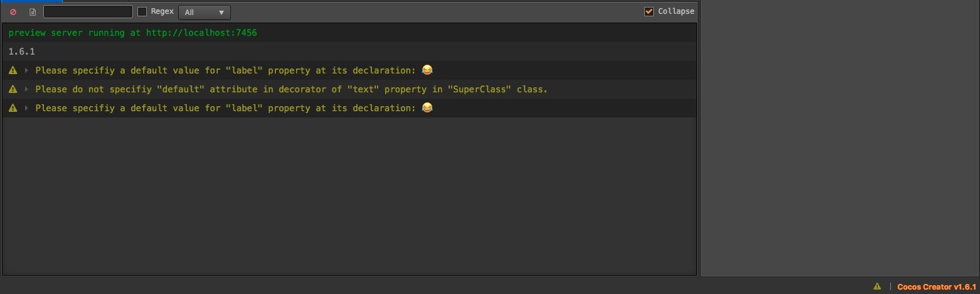Enable the Regex filter checkbox
The image size is (980, 294).
point(142,11)
